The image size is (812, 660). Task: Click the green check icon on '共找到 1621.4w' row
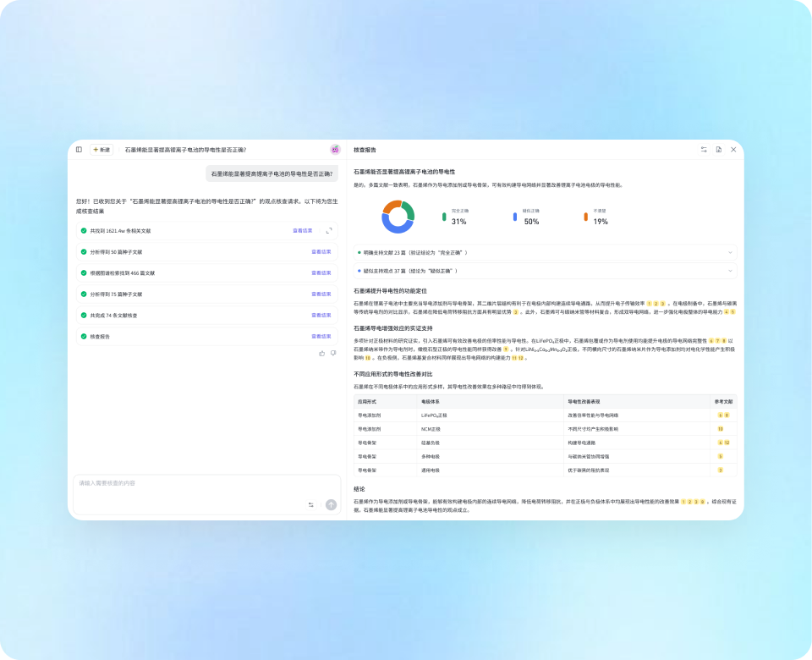(84, 230)
